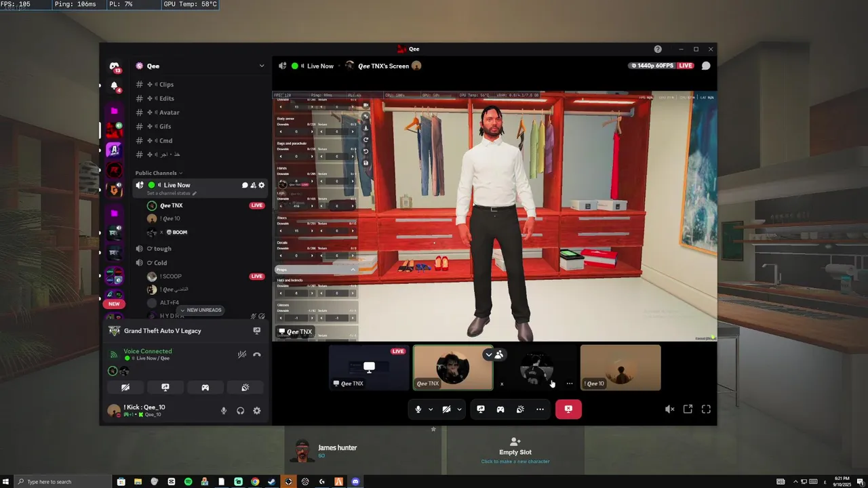Viewport: 868px width, 488px height.
Task: Join the Cold voice channel
Action: click(x=201, y=263)
